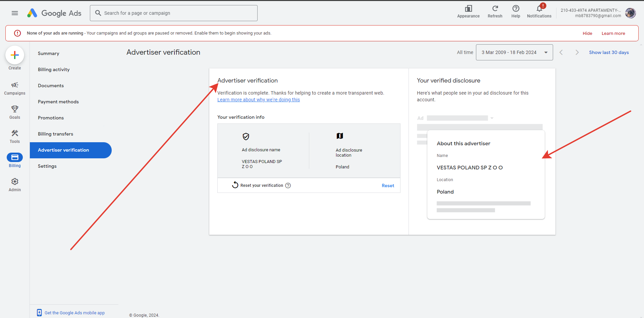The height and width of the screenshot is (318, 644).
Task: Click the Your verified disclosure heading
Action: point(448,81)
